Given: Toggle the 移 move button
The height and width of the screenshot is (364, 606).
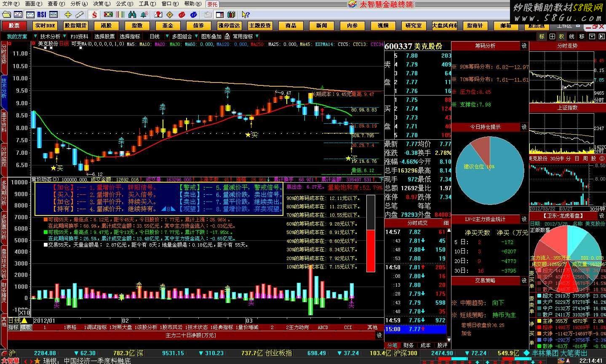Looking at the screenshot, I should (582, 37).
